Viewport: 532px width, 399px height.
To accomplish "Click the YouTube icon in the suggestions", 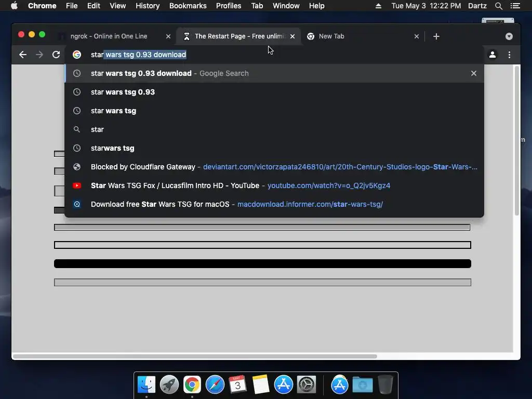I will pyautogui.click(x=77, y=185).
